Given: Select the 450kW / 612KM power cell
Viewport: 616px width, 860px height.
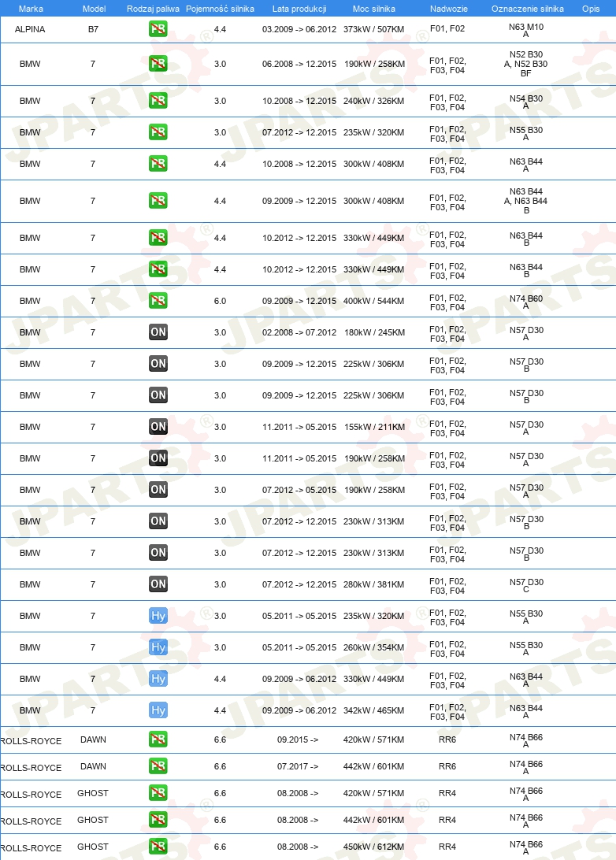Looking at the screenshot, I should 374,847.
